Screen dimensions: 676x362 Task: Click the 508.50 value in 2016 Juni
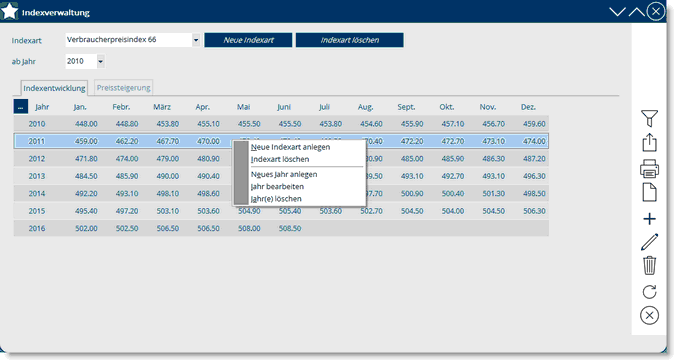point(290,228)
